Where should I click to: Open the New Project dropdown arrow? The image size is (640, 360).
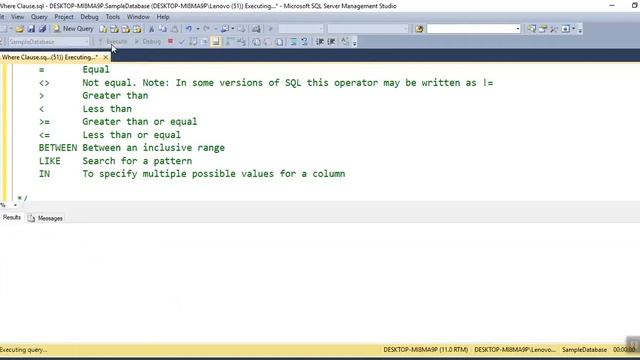pyautogui.click(x=11, y=29)
